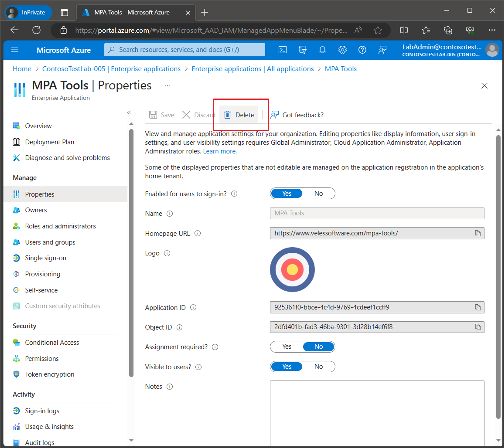504x448 pixels.
Task: Click Got feedback? in the toolbar
Action: [297, 115]
